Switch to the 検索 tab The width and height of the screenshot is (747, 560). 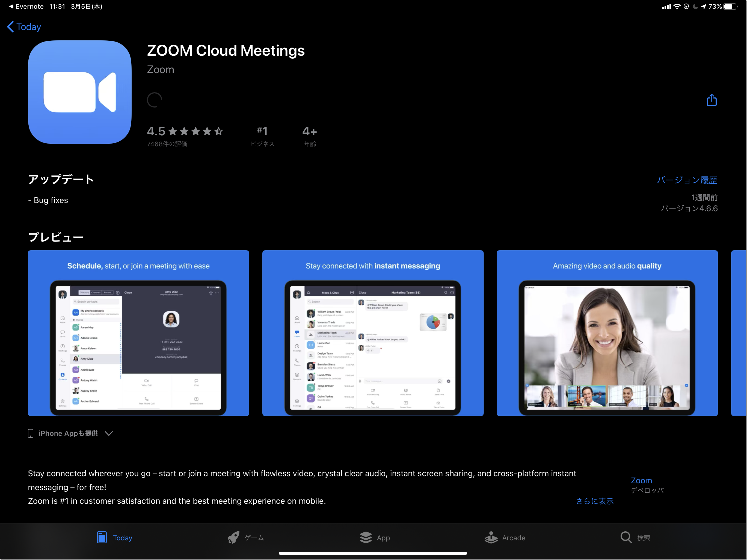tap(644, 538)
